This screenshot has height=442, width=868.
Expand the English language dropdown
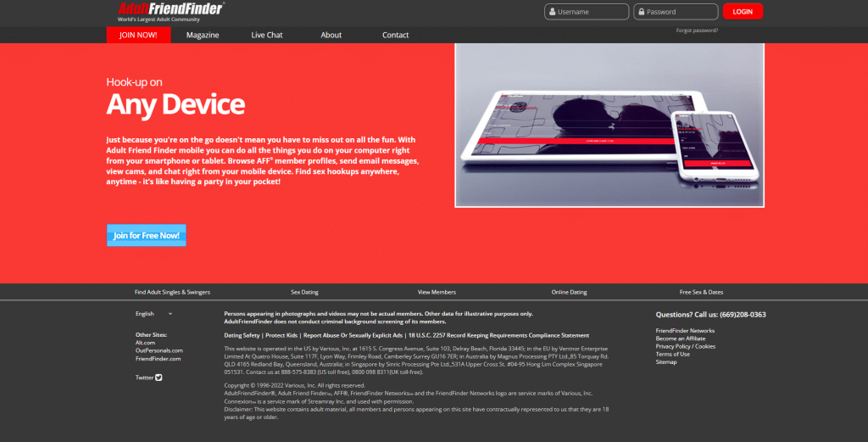153,314
